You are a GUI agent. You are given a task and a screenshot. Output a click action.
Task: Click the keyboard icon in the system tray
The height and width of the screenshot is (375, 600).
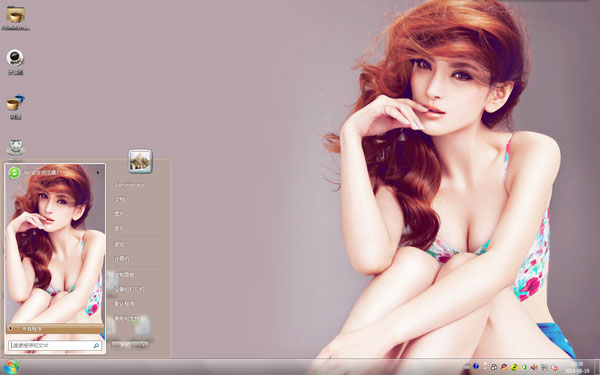(x=467, y=367)
